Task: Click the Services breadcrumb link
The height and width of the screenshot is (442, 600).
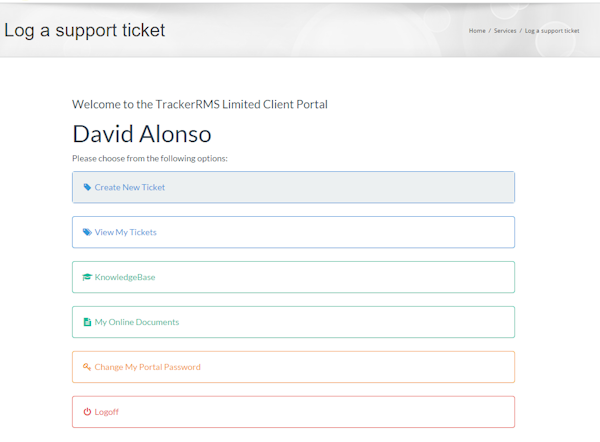Action: [x=505, y=31]
